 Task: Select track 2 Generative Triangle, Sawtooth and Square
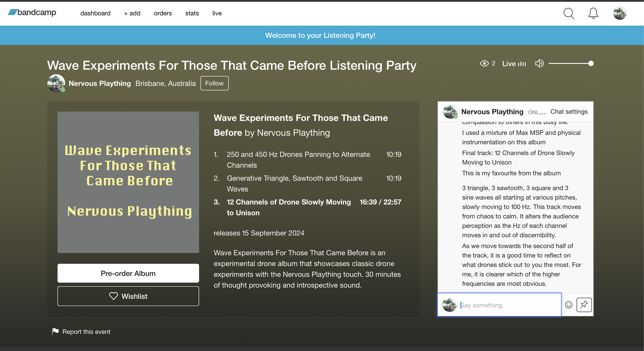tap(307, 183)
